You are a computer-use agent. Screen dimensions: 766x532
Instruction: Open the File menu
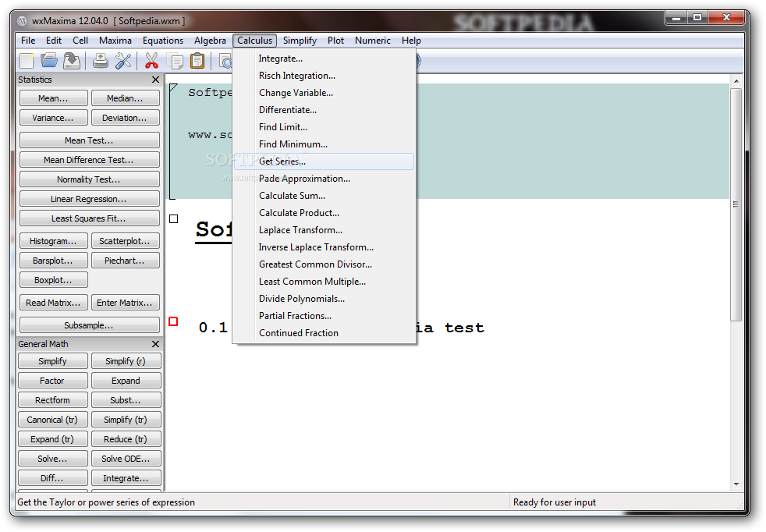(28, 41)
